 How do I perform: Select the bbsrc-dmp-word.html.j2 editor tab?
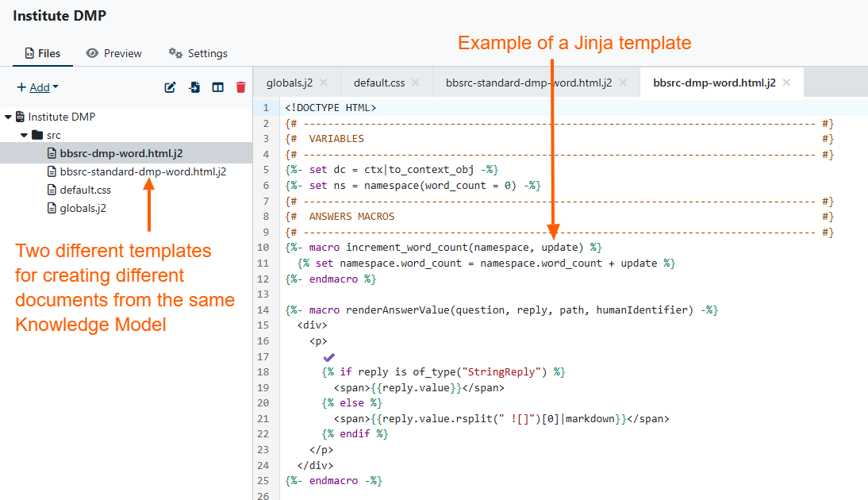(714, 83)
